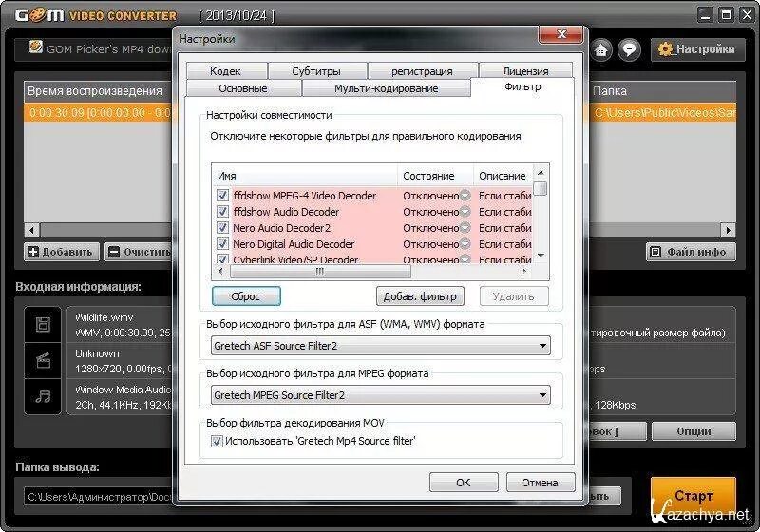Click the Папка column header

[662, 90]
